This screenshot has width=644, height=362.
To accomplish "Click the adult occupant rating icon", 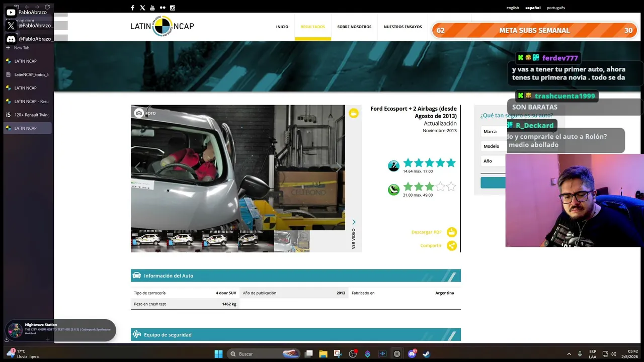I will tap(393, 166).
